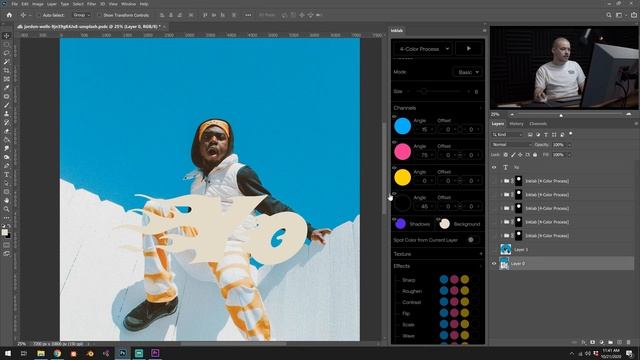Open the 4-Color Process preset dropdown
Screen dimensions: 640x360
(423, 49)
